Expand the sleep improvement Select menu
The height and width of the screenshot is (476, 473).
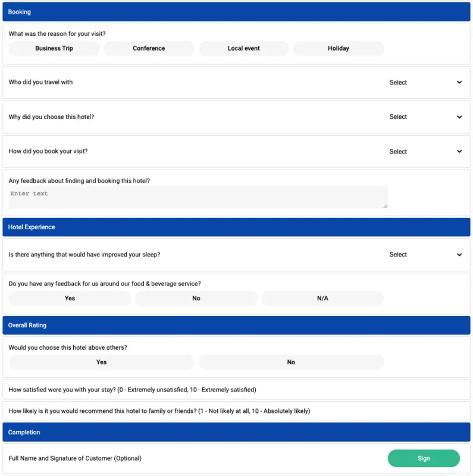[398, 254]
